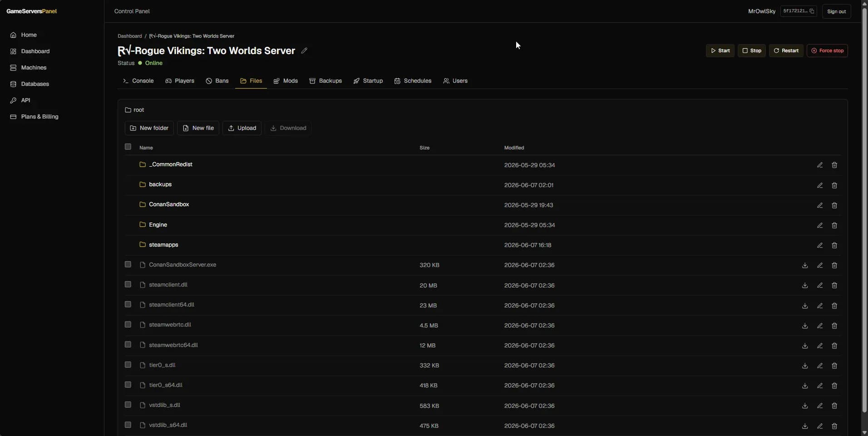Open API page in sidebar

pyautogui.click(x=25, y=100)
